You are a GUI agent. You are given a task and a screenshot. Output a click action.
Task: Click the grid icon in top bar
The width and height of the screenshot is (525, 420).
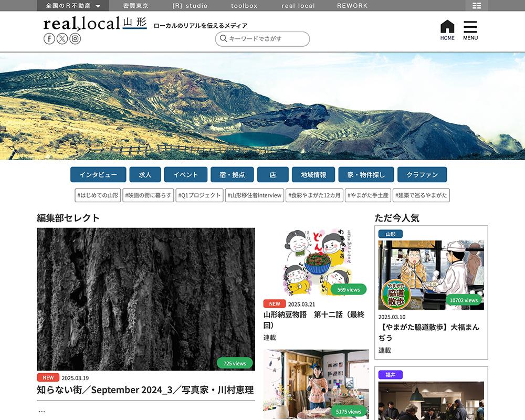[x=477, y=6]
